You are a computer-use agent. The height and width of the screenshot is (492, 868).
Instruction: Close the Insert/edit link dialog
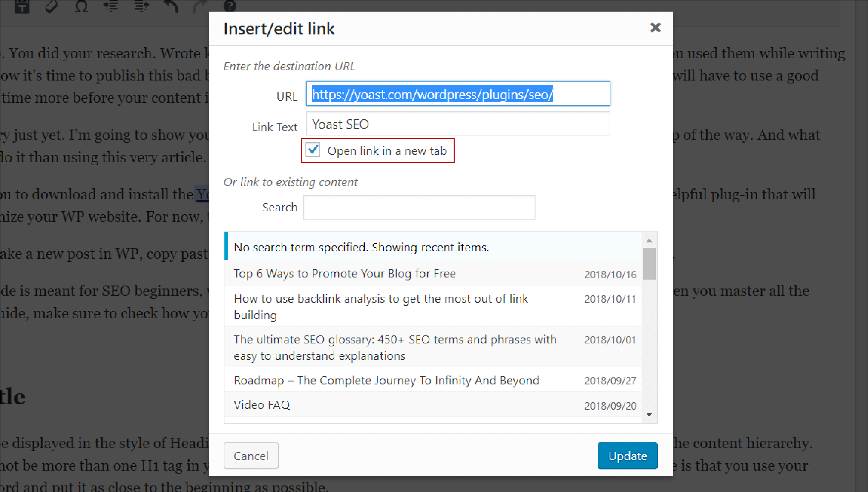click(655, 28)
